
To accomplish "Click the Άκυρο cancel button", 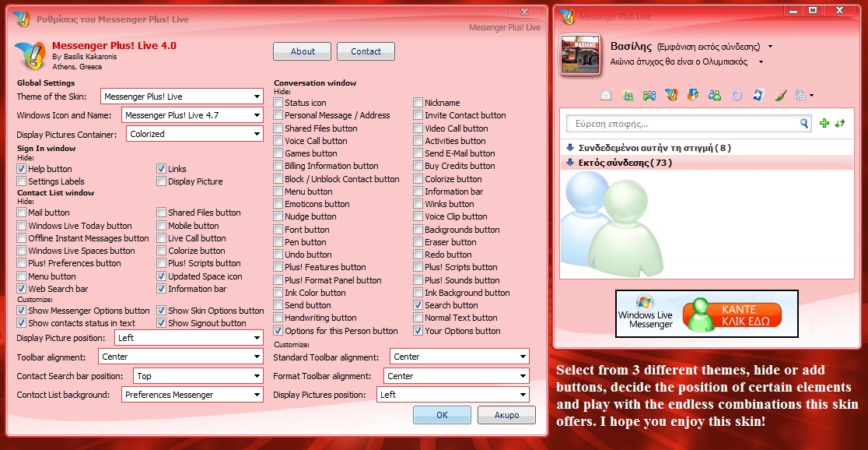I will 506,415.
